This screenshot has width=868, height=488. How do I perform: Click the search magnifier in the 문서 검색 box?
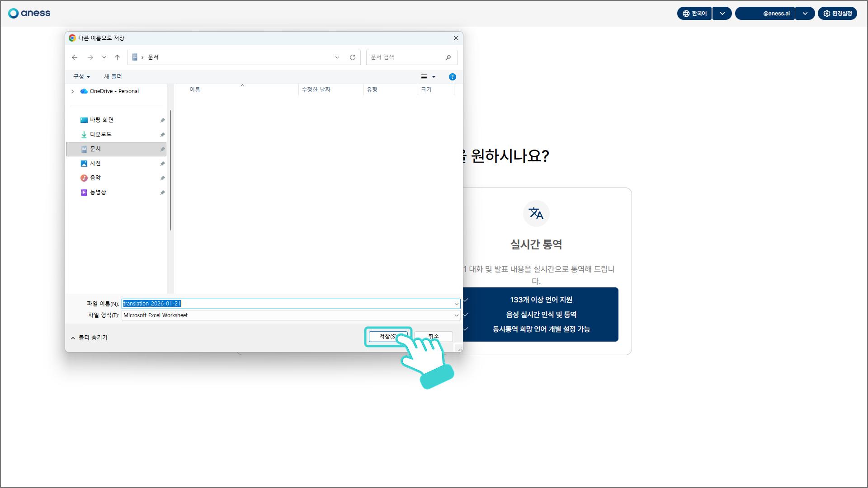pos(448,57)
